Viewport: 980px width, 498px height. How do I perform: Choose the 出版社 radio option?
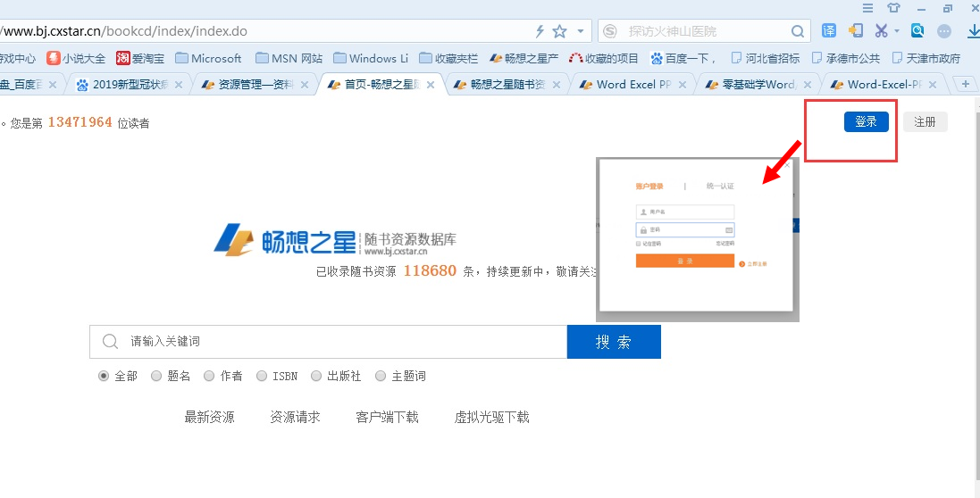(316, 377)
